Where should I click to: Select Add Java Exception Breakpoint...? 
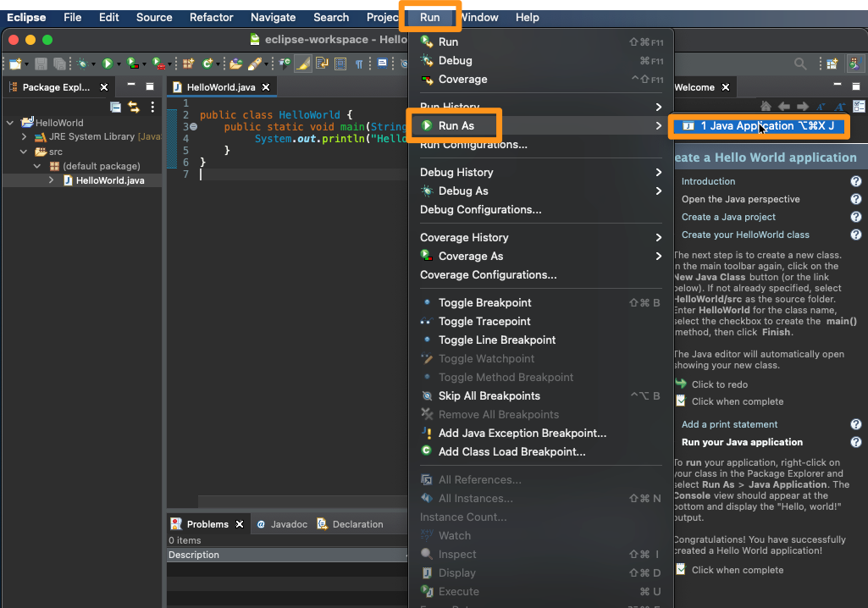(540, 434)
